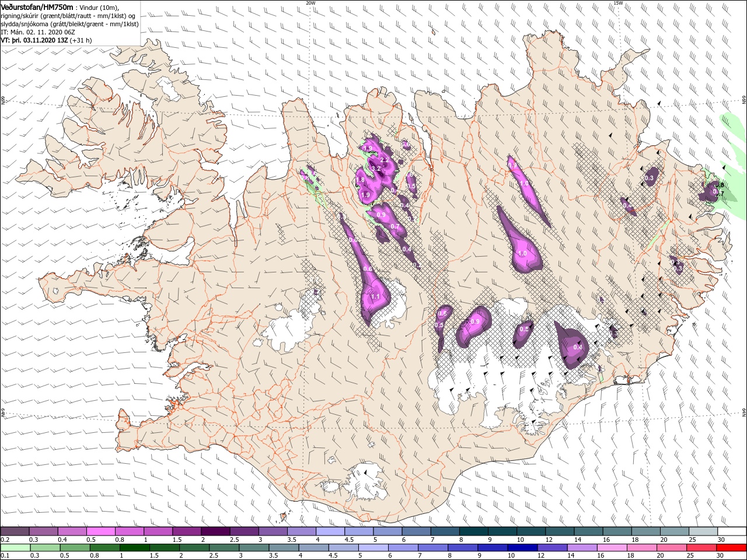This screenshot has width=747, height=560.
Task: Click the 4.5 label in the rain legend row
Action: [332, 555]
